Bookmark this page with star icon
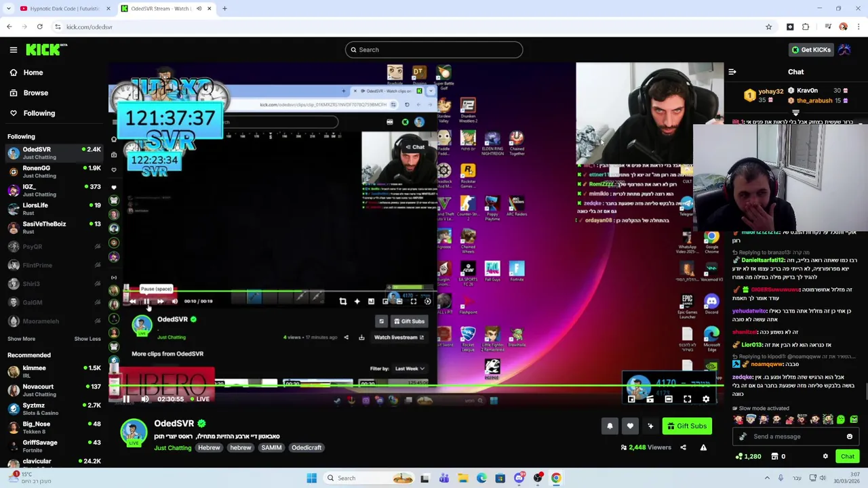 pyautogui.click(x=768, y=27)
